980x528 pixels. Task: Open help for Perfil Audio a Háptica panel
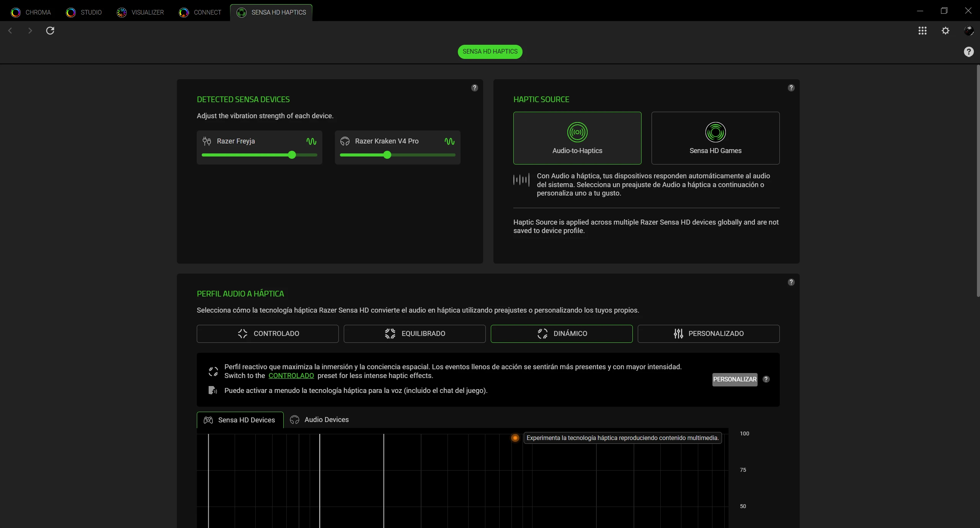pos(791,282)
